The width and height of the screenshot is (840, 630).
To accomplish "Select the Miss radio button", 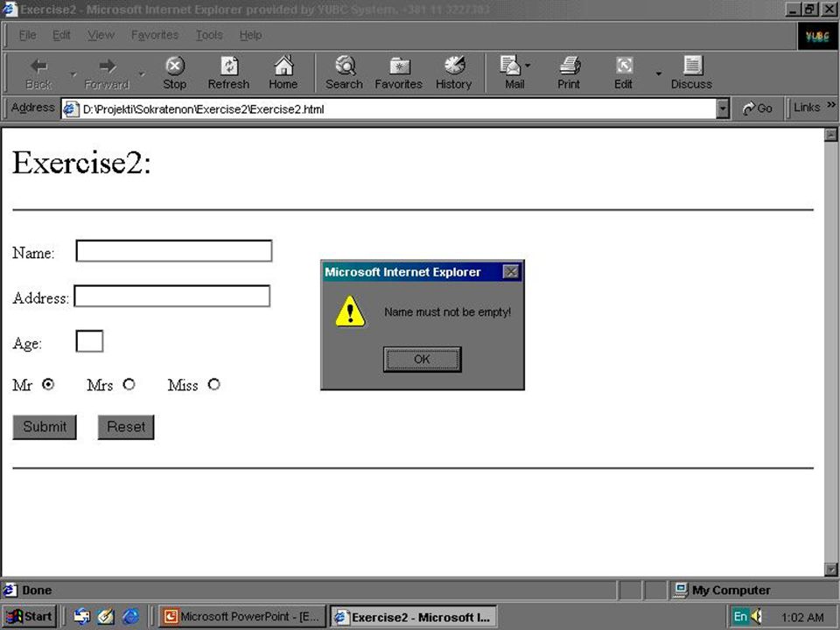I will (x=213, y=384).
